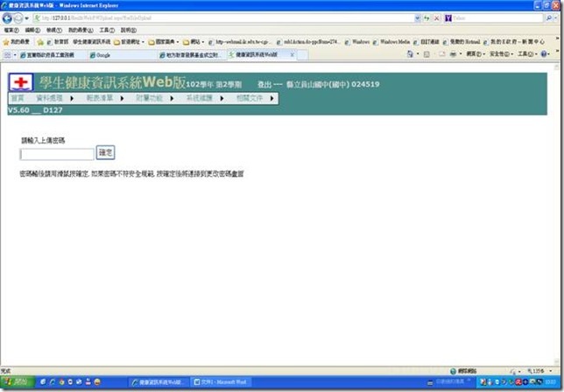Click the IE back navigation arrow
Screen dimensions: 564x392
(x=8, y=17)
